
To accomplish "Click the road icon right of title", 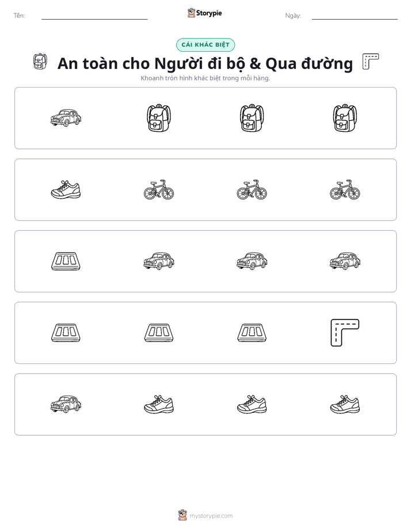I will tap(370, 62).
